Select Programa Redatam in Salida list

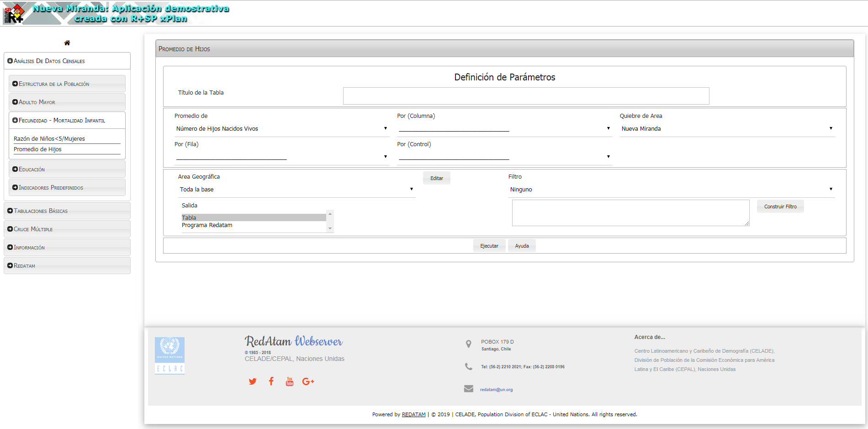254,225
